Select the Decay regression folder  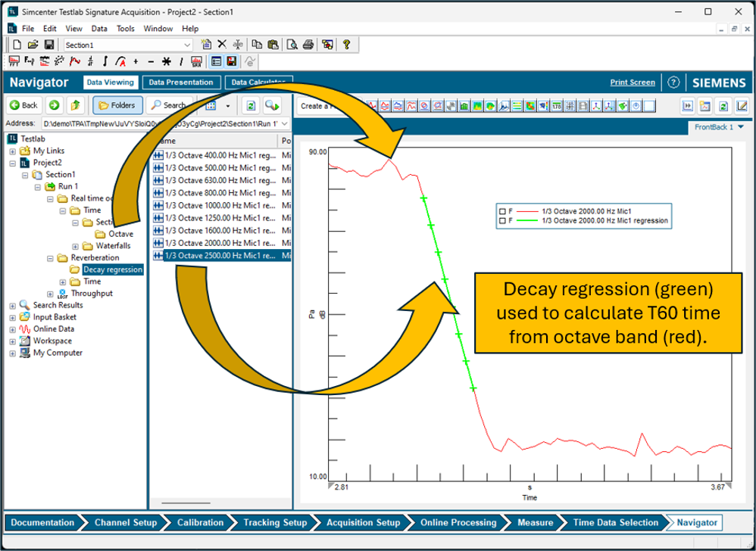pyautogui.click(x=113, y=269)
